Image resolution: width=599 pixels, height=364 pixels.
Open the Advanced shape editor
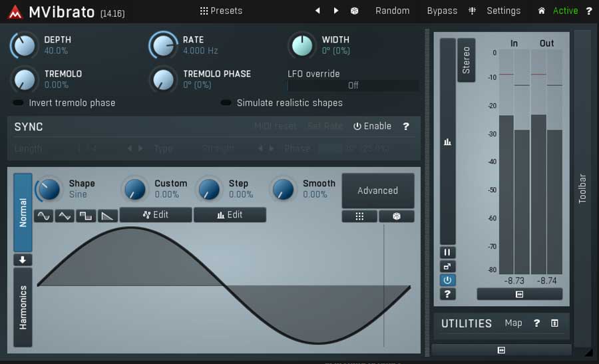click(378, 190)
